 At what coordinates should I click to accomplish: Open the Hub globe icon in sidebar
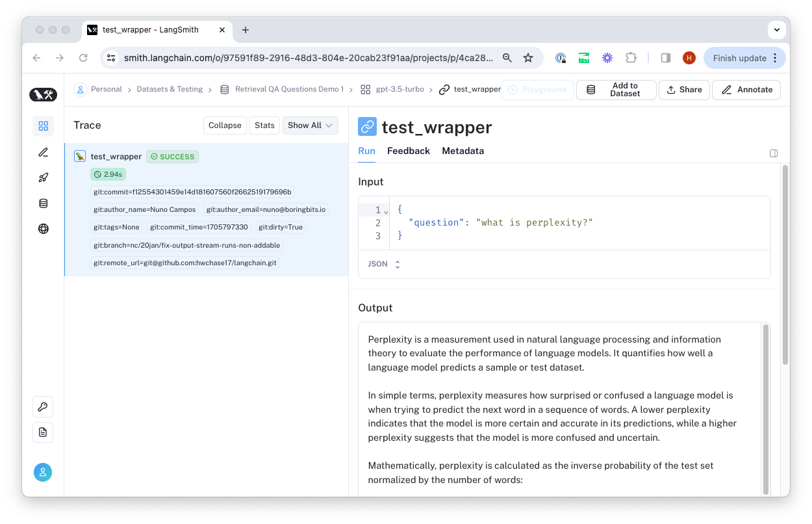pos(44,229)
